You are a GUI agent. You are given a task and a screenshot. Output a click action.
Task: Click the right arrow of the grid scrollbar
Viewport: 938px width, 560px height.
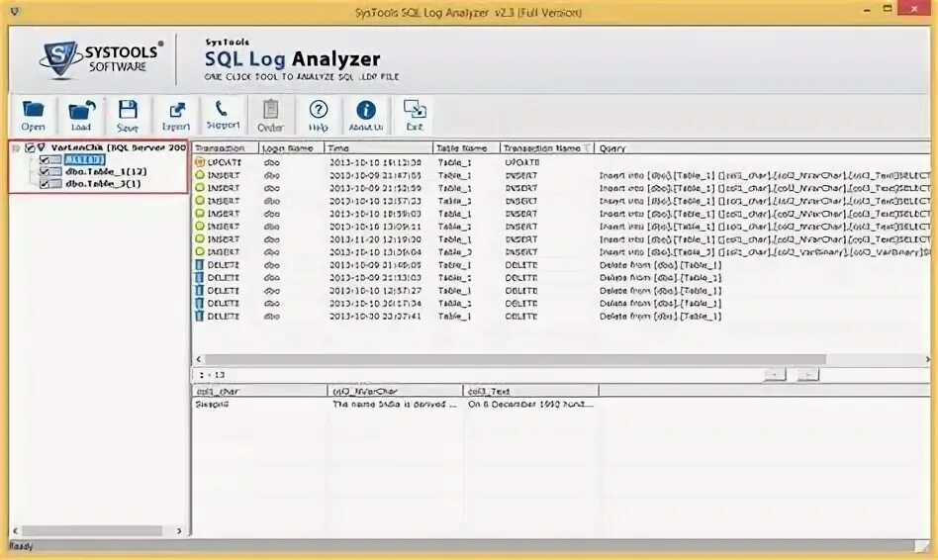tap(927, 359)
